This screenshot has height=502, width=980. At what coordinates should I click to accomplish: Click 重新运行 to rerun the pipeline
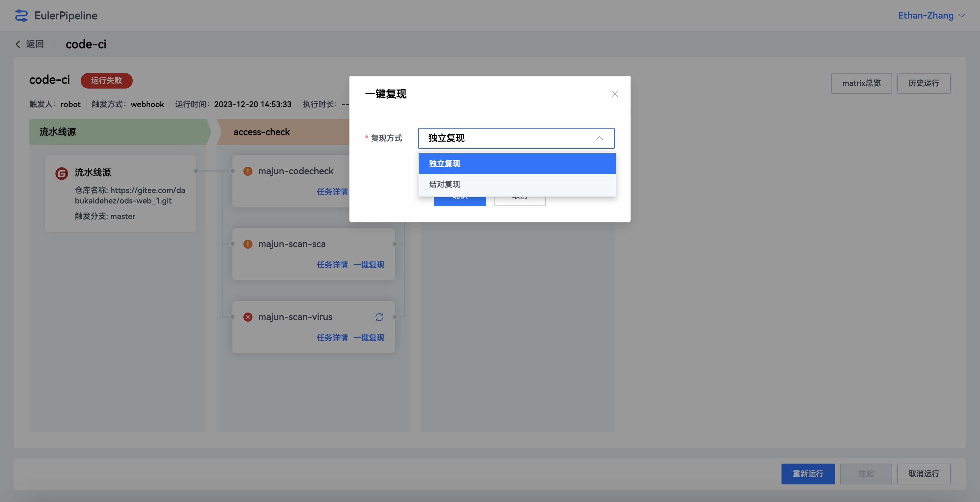click(x=808, y=474)
